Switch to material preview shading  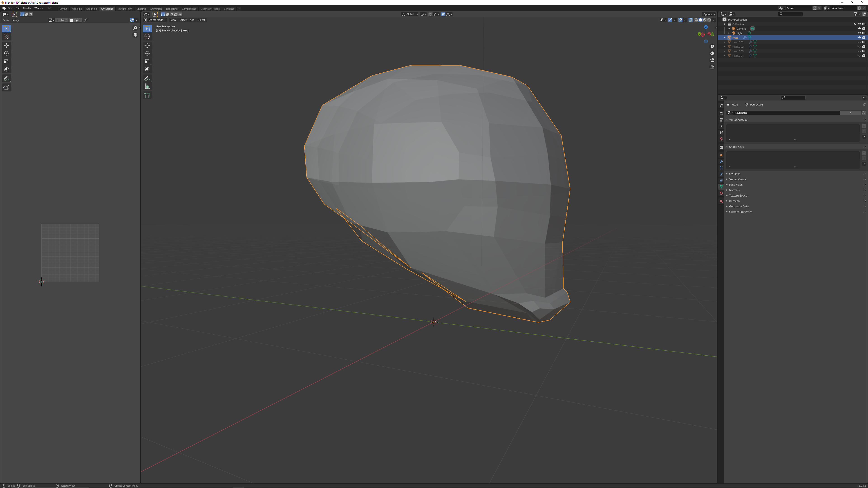point(705,20)
